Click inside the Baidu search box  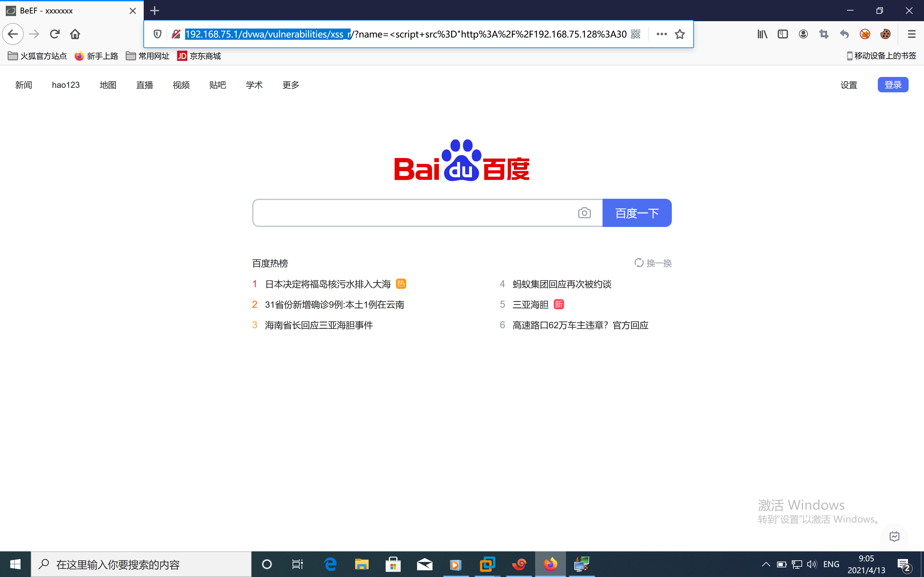(x=420, y=213)
